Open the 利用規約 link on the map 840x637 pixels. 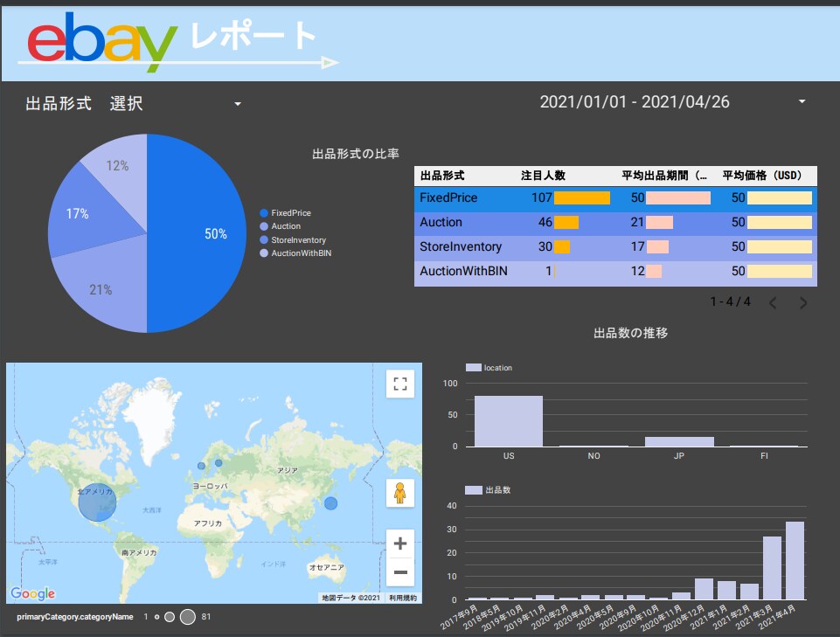pyautogui.click(x=403, y=598)
